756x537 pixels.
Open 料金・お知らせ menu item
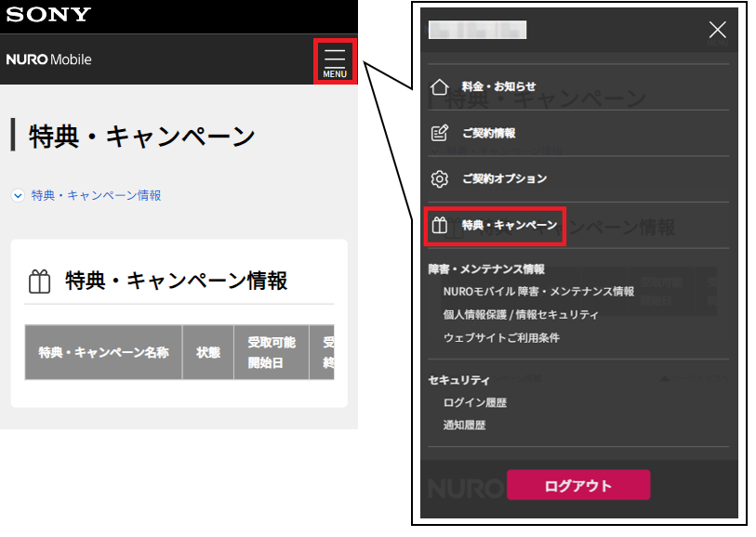coord(498,86)
